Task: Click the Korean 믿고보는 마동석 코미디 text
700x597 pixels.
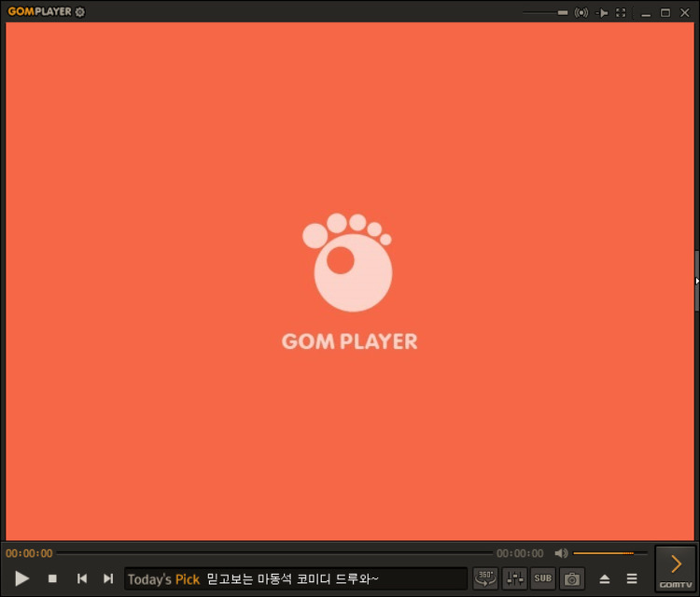Action: (292, 579)
